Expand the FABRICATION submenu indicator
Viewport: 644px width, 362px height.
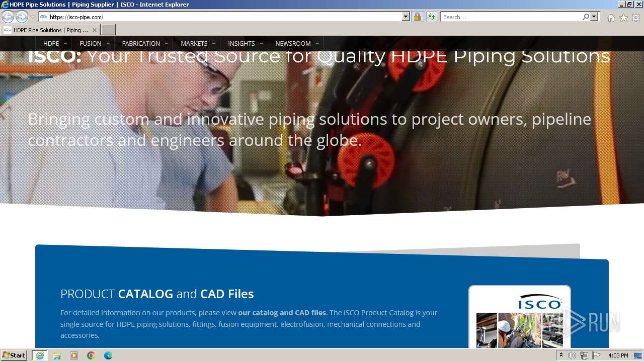pos(167,43)
